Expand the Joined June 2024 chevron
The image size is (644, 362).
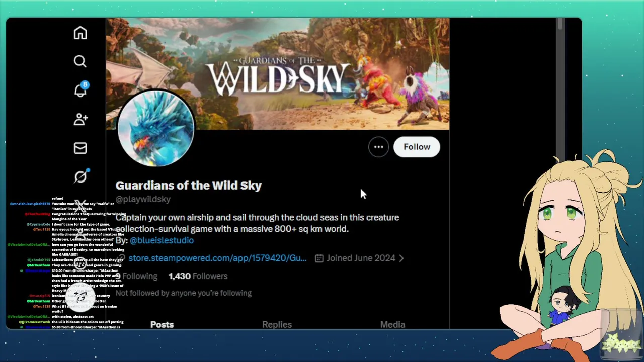[401, 258]
